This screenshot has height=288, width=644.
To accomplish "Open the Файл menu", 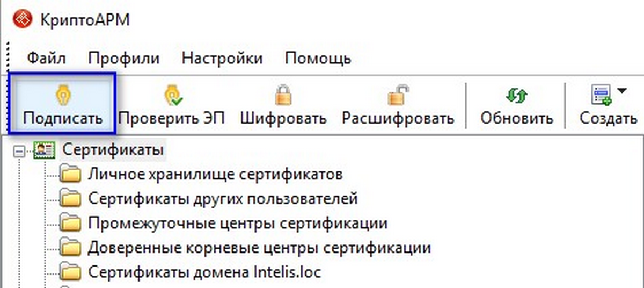I will coord(46,58).
